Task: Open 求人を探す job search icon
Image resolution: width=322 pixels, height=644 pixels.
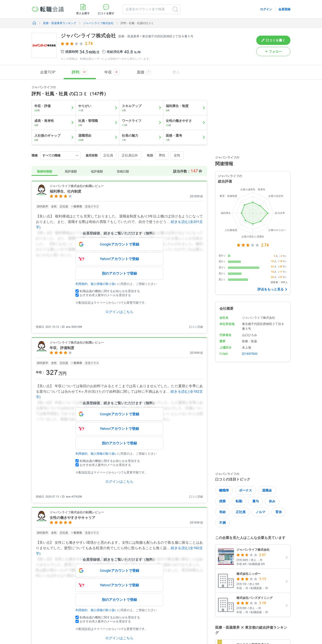Action: click(83, 9)
